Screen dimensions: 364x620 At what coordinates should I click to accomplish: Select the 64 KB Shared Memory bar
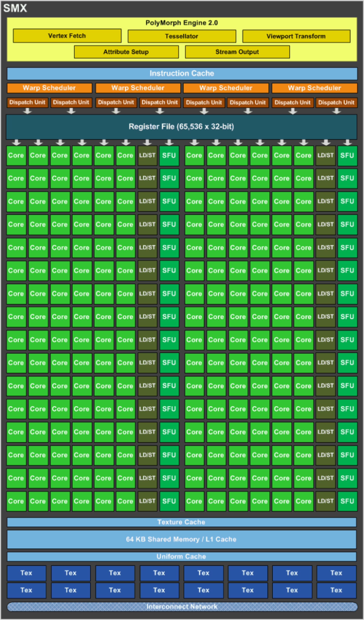point(181,539)
